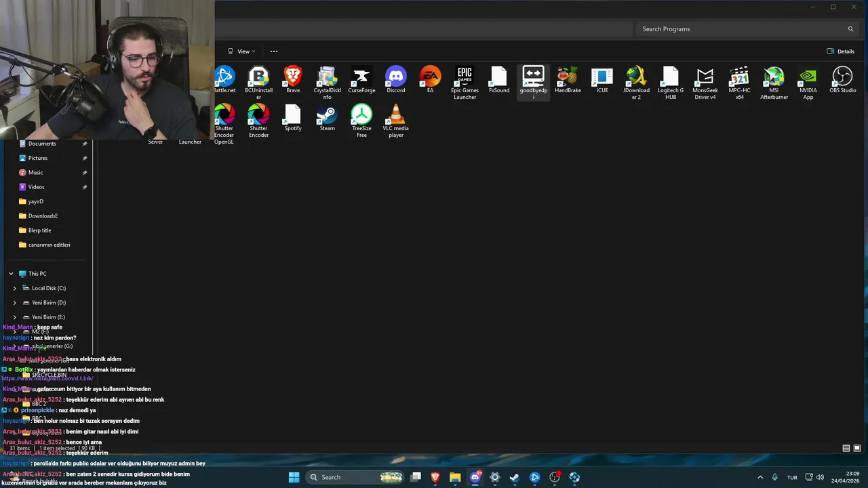Expand the Local Disk (C:) node
Viewport: 868px width, 488px height.
click(x=14, y=288)
